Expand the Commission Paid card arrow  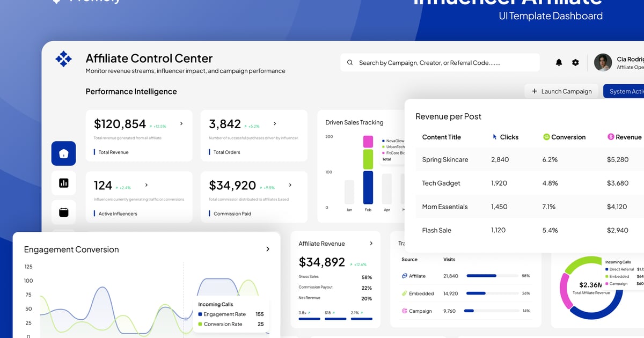point(290,185)
